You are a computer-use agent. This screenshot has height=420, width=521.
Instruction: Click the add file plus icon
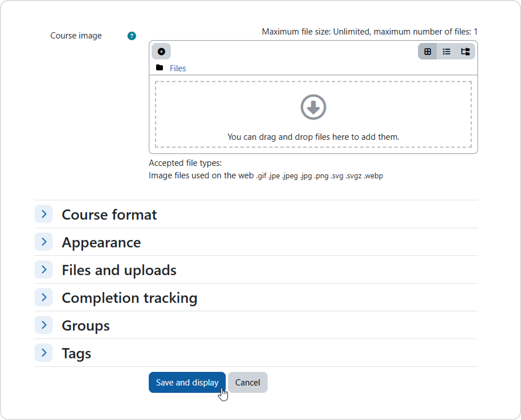[161, 52]
